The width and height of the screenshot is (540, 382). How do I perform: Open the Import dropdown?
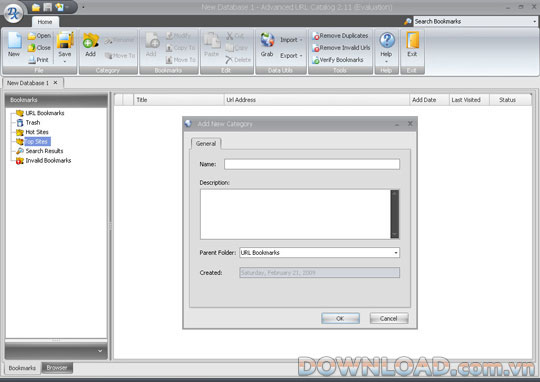291,40
